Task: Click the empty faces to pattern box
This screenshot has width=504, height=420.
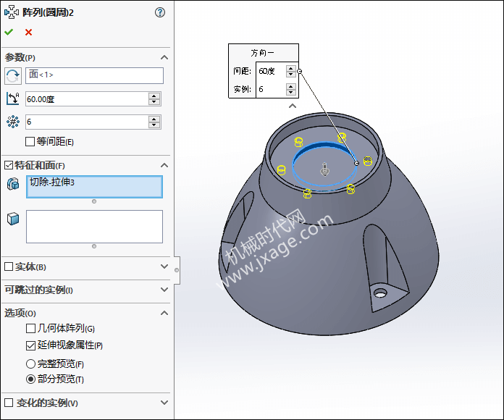Action: coord(94,227)
